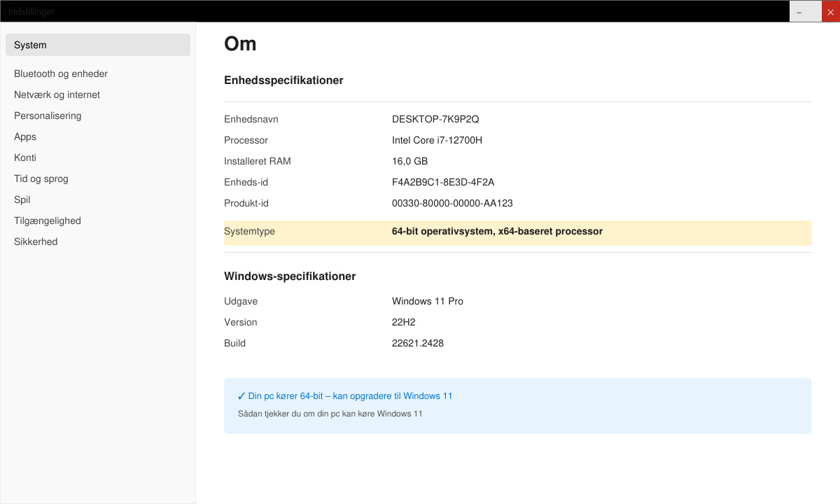Click the Windows 11 Pro edition value

click(428, 301)
